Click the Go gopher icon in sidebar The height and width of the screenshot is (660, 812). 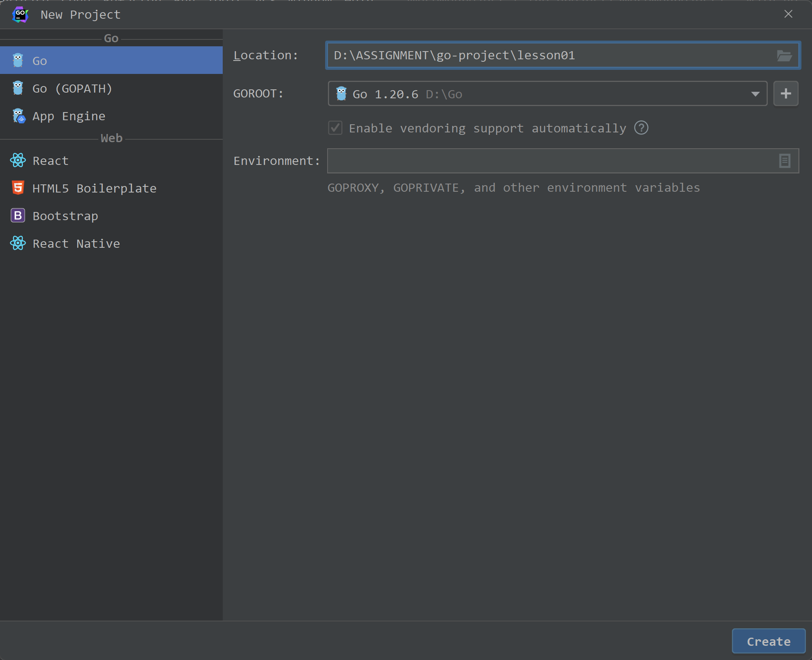click(18, 61)
